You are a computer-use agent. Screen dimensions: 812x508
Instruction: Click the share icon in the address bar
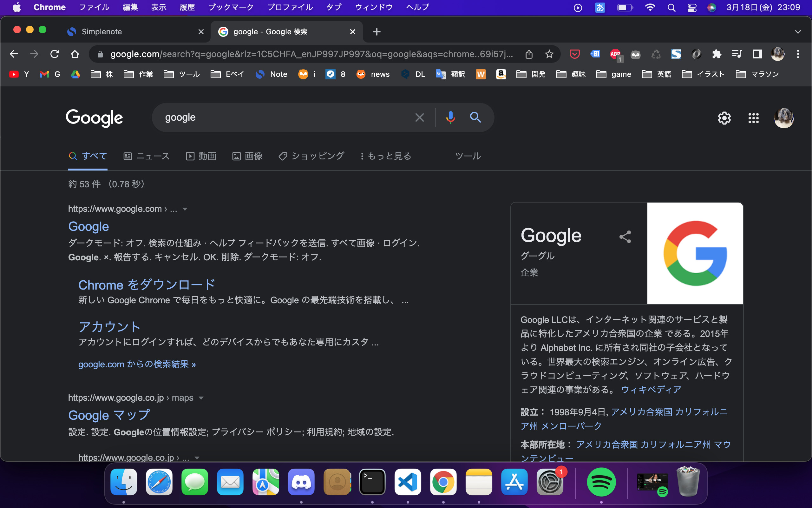pos(529,54)
